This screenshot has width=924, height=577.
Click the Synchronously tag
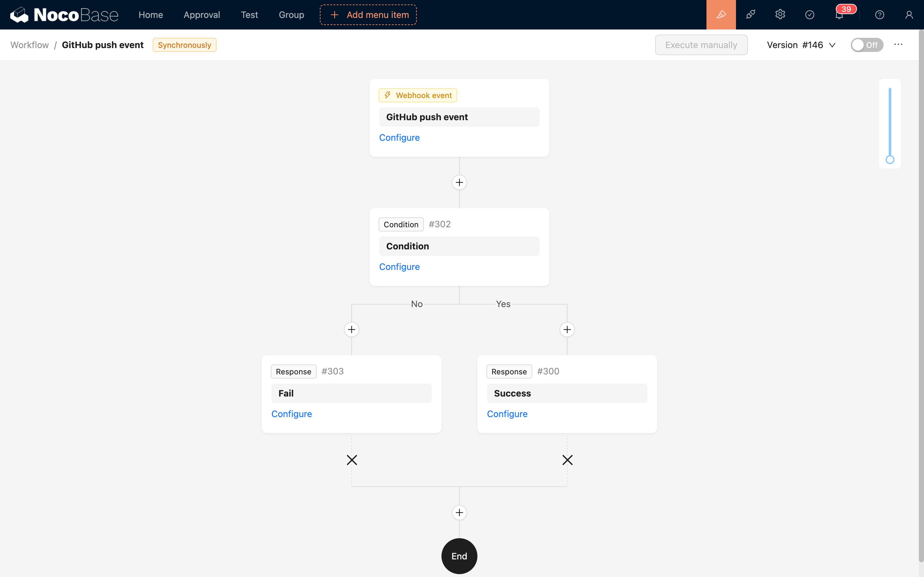(184, 45)
